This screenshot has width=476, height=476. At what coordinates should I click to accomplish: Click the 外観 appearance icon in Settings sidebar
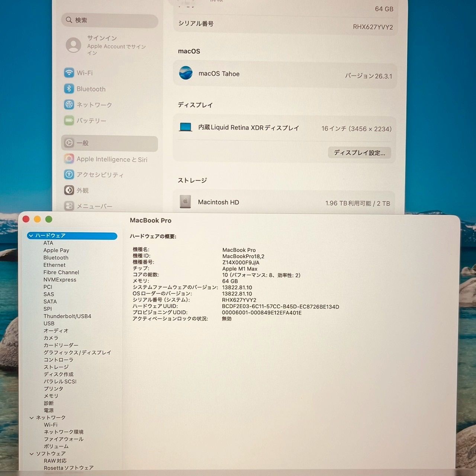click(x=69, y=190)
